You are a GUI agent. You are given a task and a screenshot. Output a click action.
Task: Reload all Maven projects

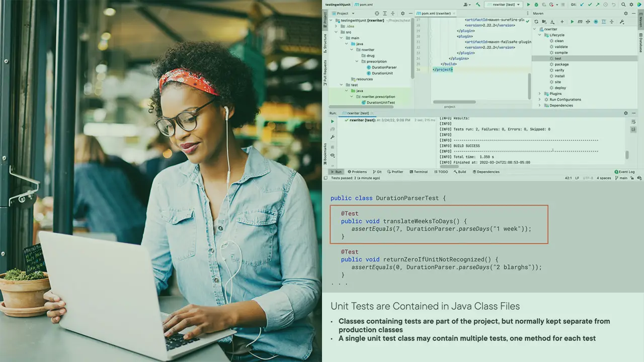coord(536,22)
